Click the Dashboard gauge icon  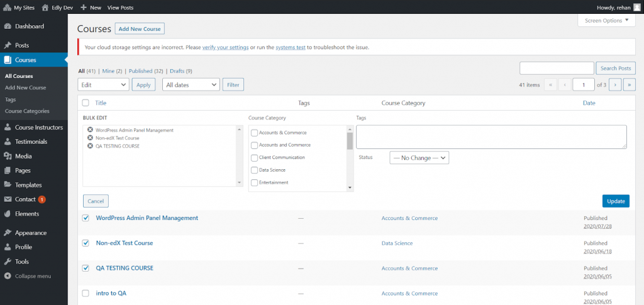pos(8,26)
